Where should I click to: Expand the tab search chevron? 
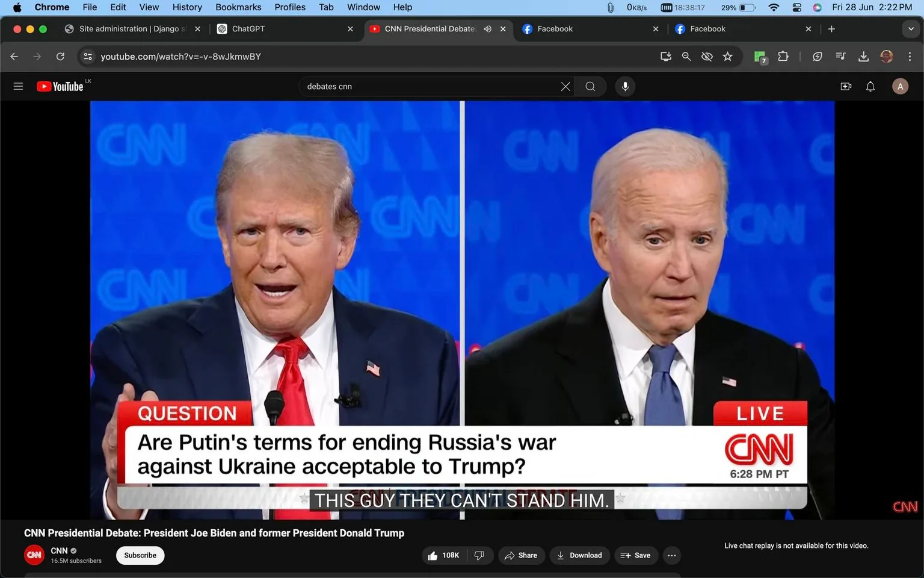click(x=910, y=28)
